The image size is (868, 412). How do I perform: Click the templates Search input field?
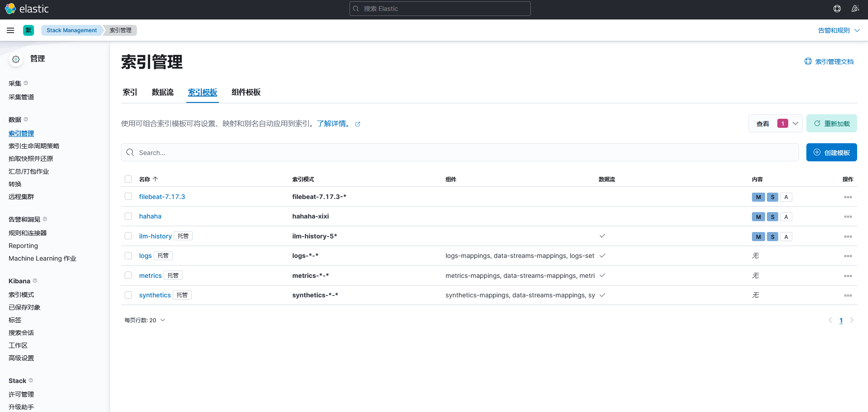460,152
